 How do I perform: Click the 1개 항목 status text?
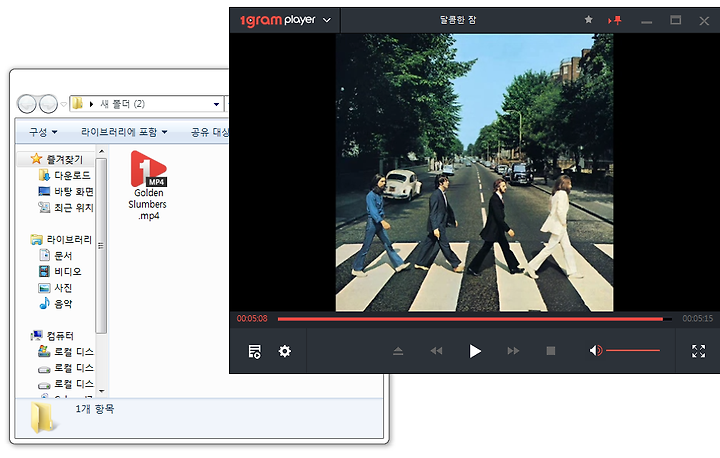pyautogui.click(x=95, y=409)
